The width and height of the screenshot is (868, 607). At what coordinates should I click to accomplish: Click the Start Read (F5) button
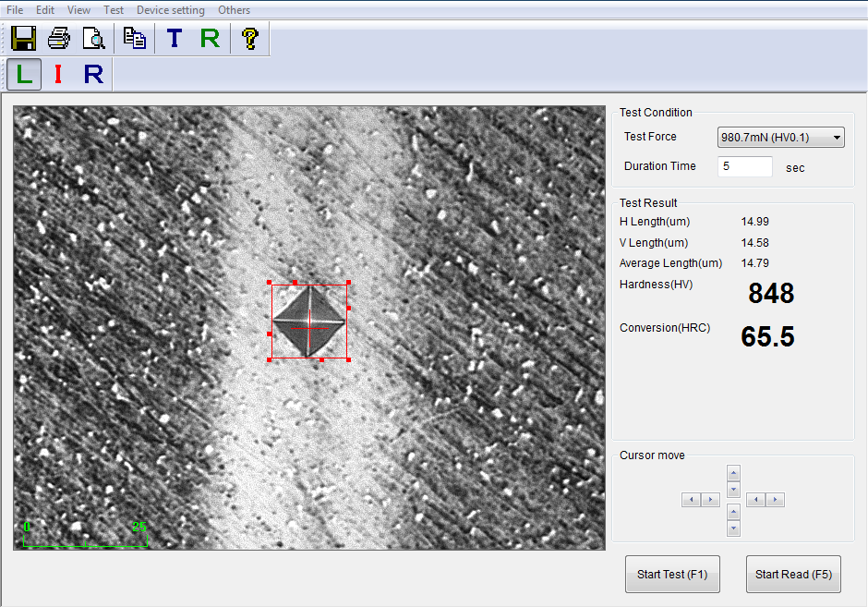click(x=793, y=575)
